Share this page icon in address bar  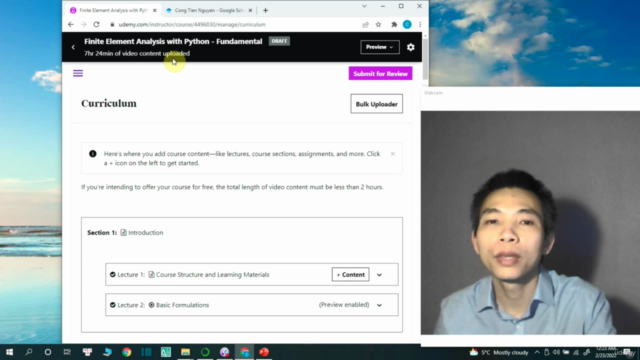[365, 24]
